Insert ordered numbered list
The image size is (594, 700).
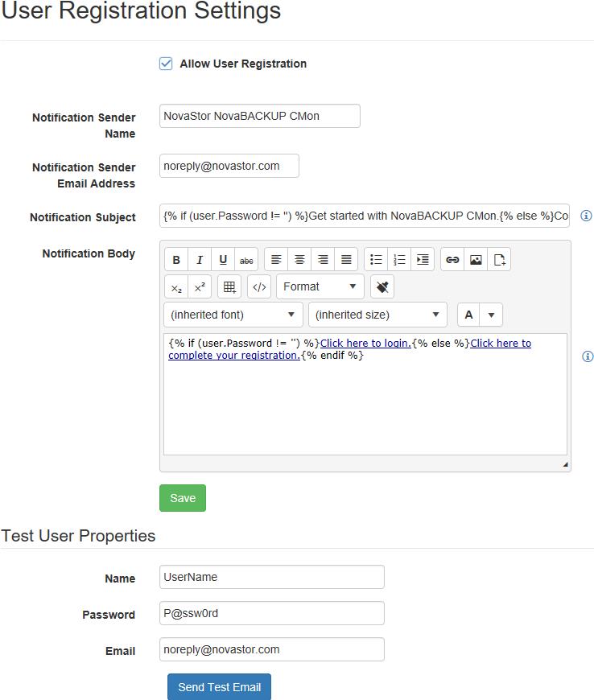[x=399, y=259]
